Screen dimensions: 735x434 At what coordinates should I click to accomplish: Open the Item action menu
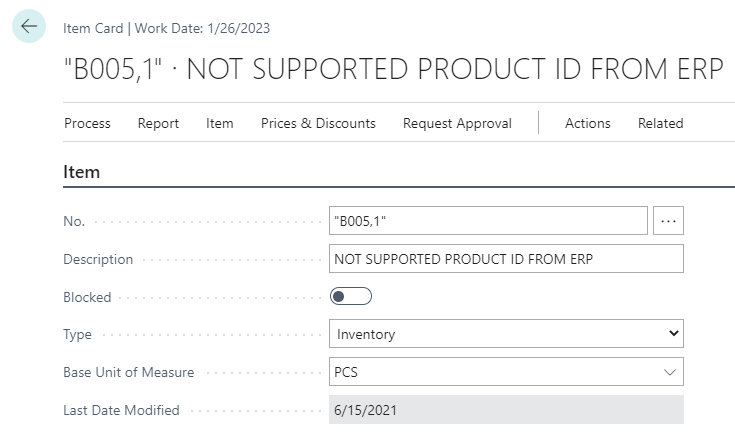pos(219,123)
